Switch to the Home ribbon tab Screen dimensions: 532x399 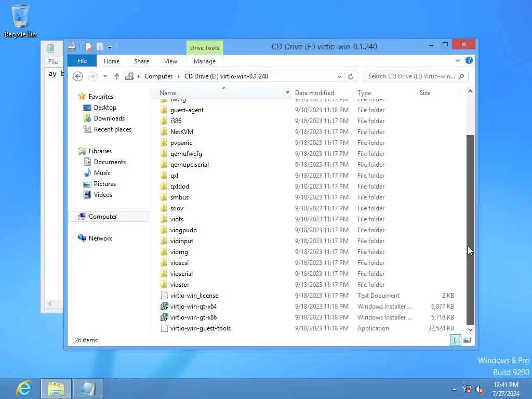coord(112,61)
